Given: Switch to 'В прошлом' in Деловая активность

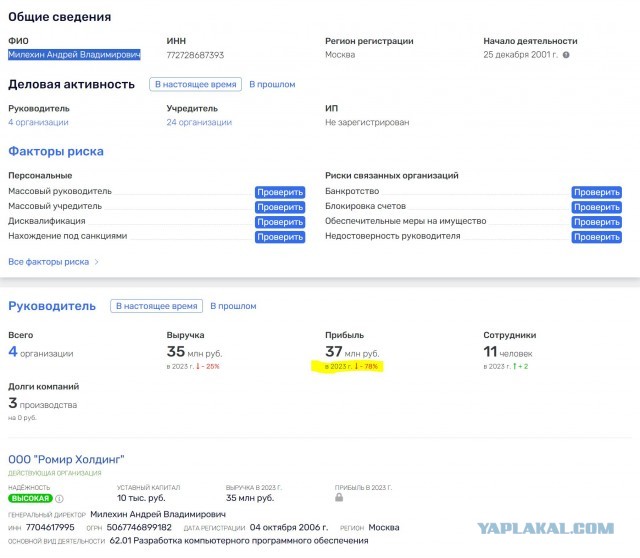Looking at the screenshot, I should pyautogui.click(x=272, y=84).
